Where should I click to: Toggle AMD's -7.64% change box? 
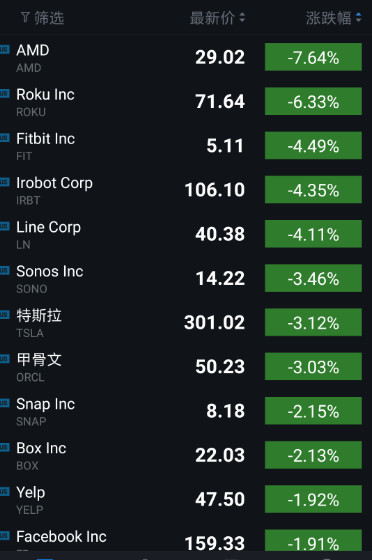(313, 57)
